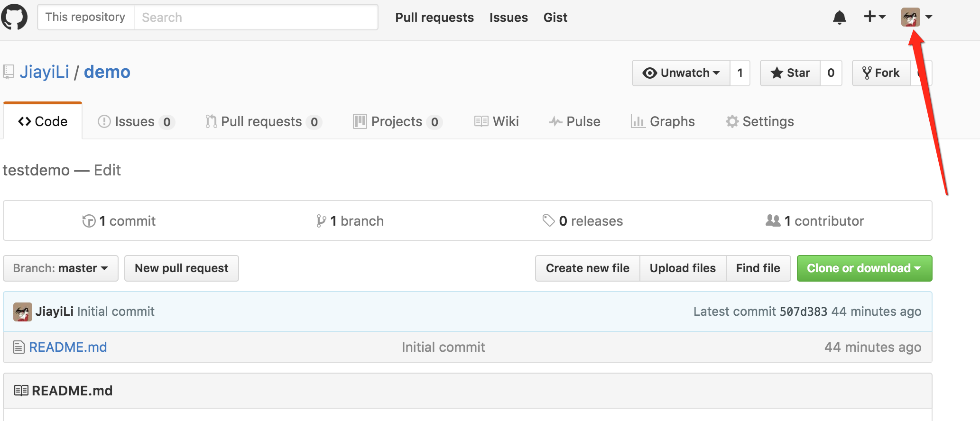This screenshot has height=421, width=980.
Task: Click 44 minutes ago in README.md row
Action: click(873, 347)
